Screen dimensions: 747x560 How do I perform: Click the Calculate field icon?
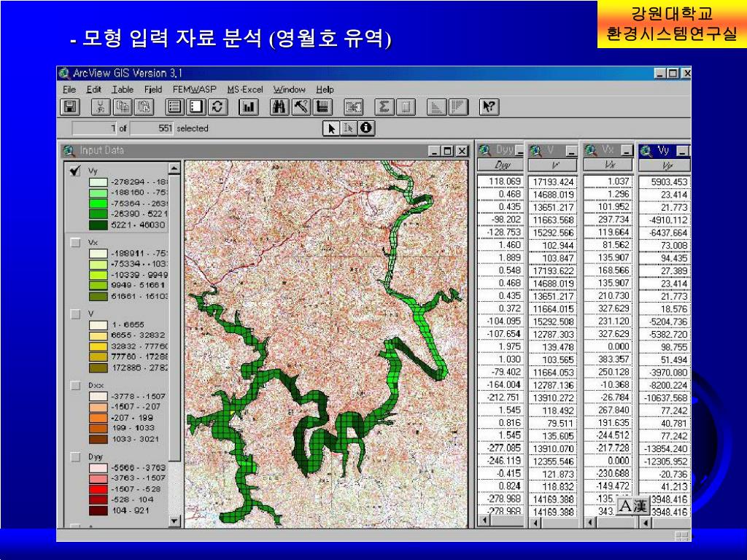pyautogui.click(x=406, y=106)
